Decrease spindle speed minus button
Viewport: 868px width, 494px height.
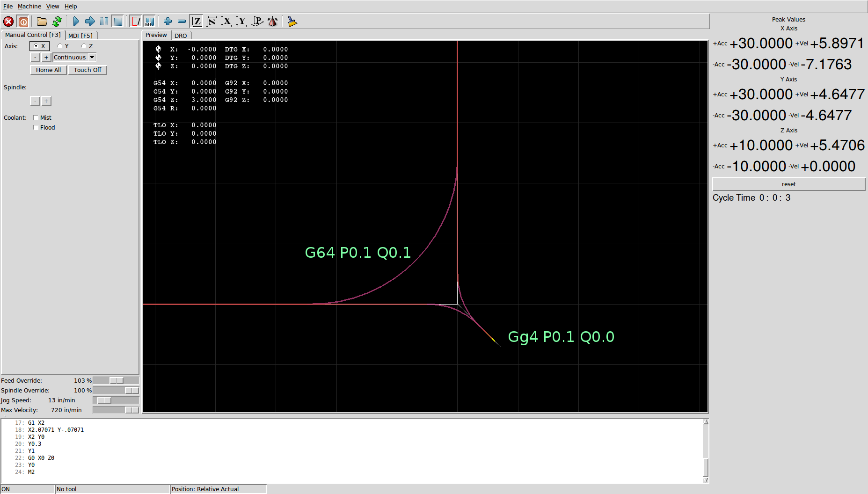[35, 101]
